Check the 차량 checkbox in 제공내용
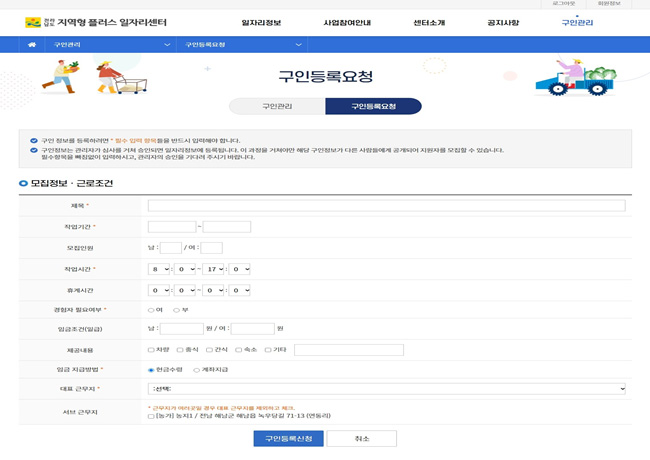This screenshot has width=650, height=460. [x=151, y=350]
